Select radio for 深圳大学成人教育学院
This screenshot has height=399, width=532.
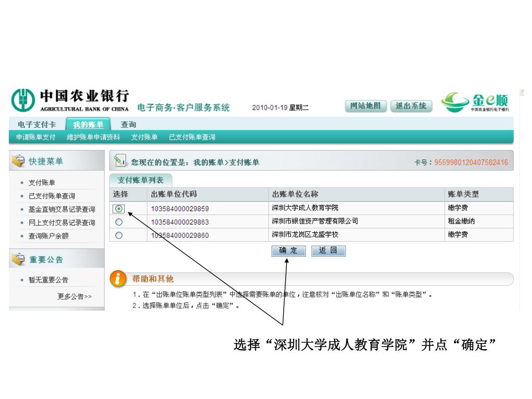119,209
